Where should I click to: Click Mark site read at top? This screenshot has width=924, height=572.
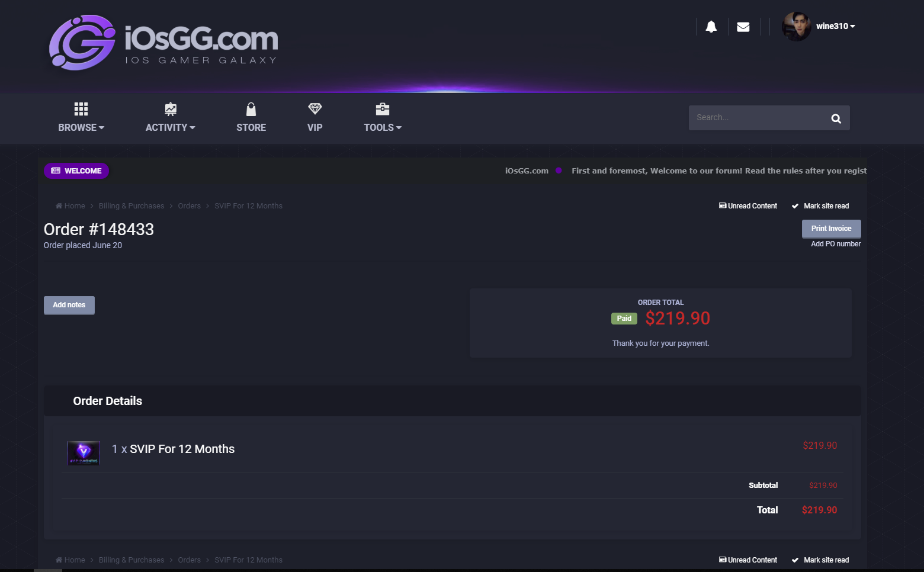coord(820,206)
